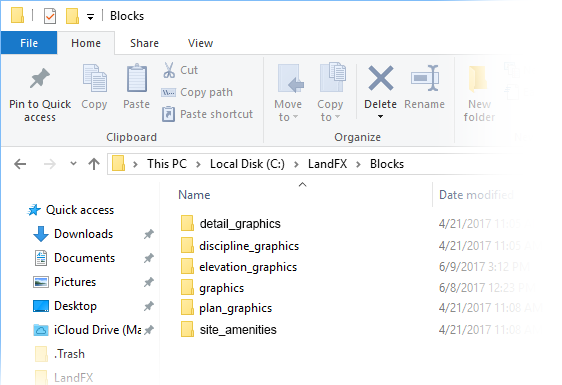Click the Pin to Quick access icon
This screenshot has width=562, height=385.
39,78
